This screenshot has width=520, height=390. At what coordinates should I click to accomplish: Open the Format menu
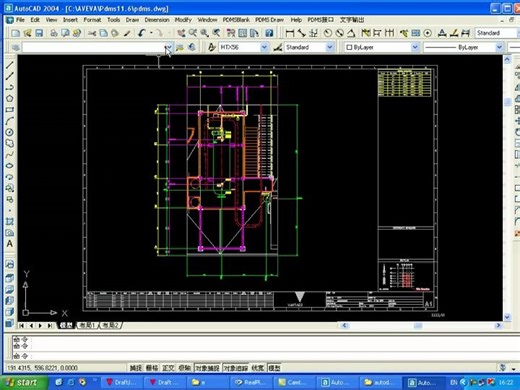(92, 20)
